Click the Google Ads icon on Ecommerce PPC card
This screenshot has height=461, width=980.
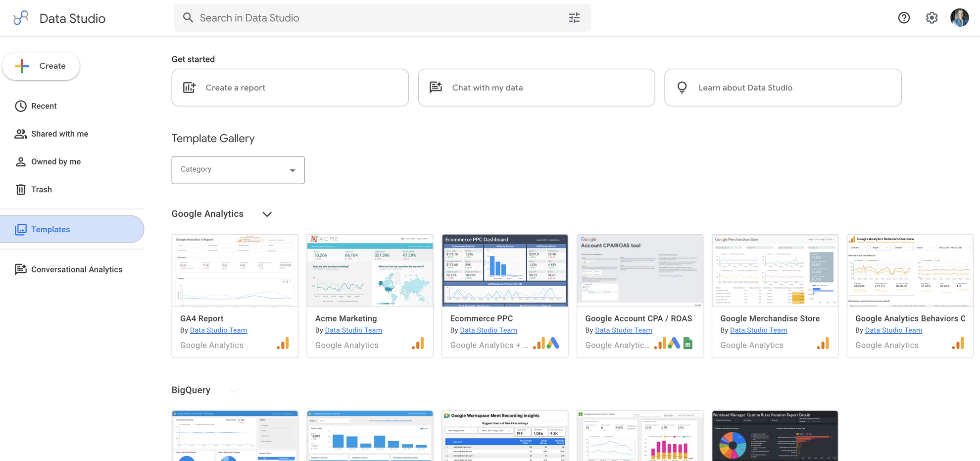553,343
